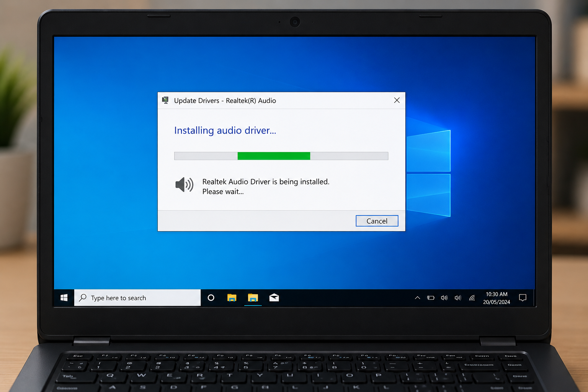Open the Wi-Fi network tray icon
Image resolution: width=588 pixels, height=392 pixels.
tap(472, 298)
